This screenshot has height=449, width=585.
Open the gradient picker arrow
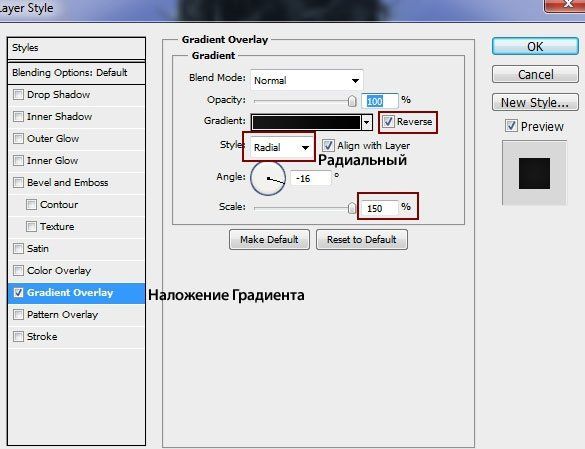pyautogui.click(x=367, y=122)
